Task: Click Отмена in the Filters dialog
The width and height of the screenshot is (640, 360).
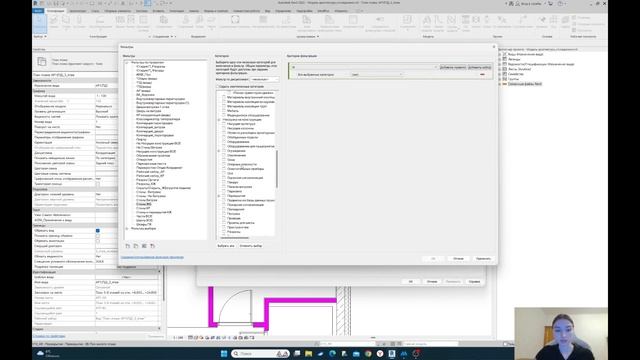Action: (x=458, y=259)
